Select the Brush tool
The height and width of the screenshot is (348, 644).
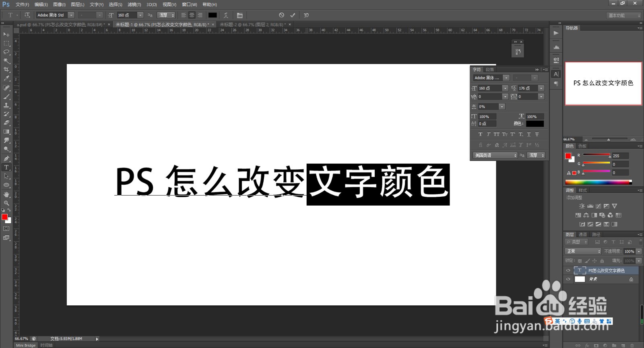pos(6,97)
